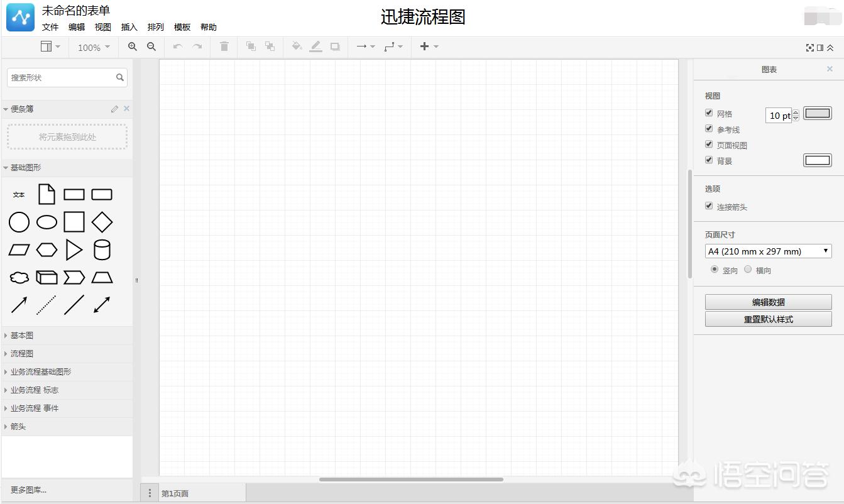Select the cloud shape
This screenshot has height=504, width=844.
pos(19,277)
